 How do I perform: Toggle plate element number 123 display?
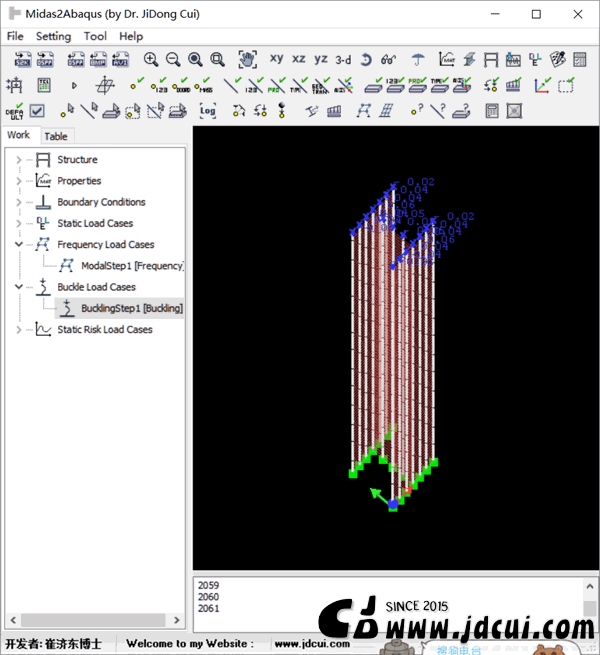[x=395, y=85]
